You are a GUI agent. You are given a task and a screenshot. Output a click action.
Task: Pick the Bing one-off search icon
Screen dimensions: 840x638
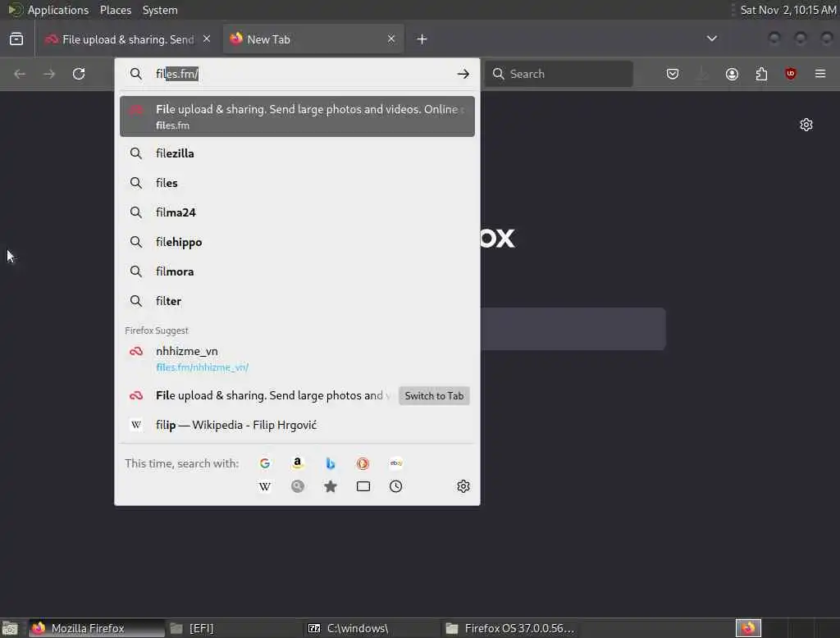(x=331, y=463)
